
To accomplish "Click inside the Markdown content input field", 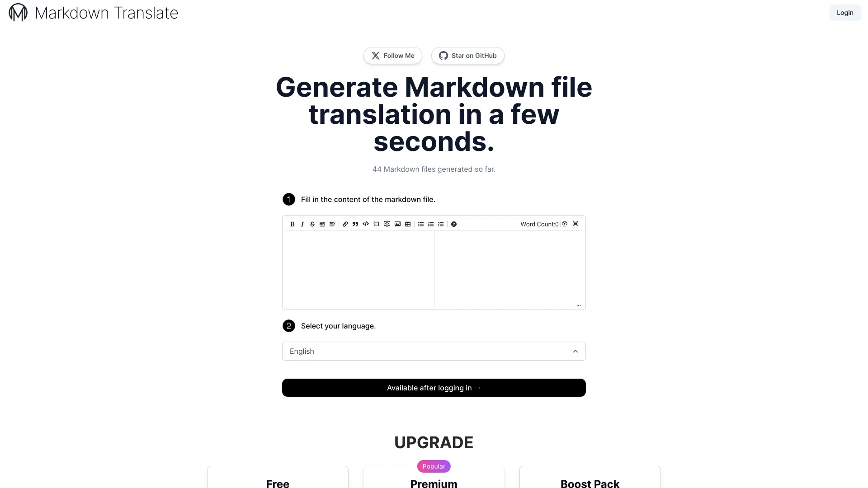I will 359,268.
